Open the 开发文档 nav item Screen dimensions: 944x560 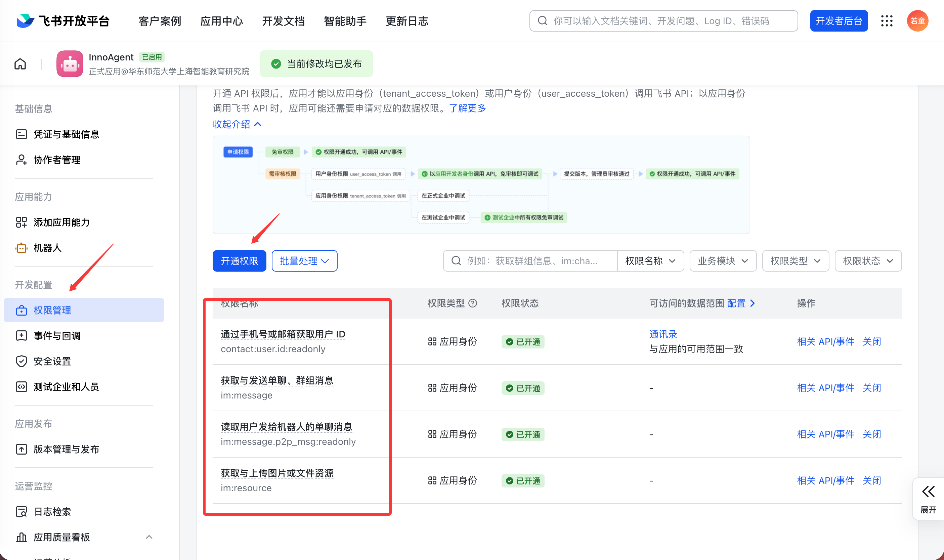pos(284,21)
